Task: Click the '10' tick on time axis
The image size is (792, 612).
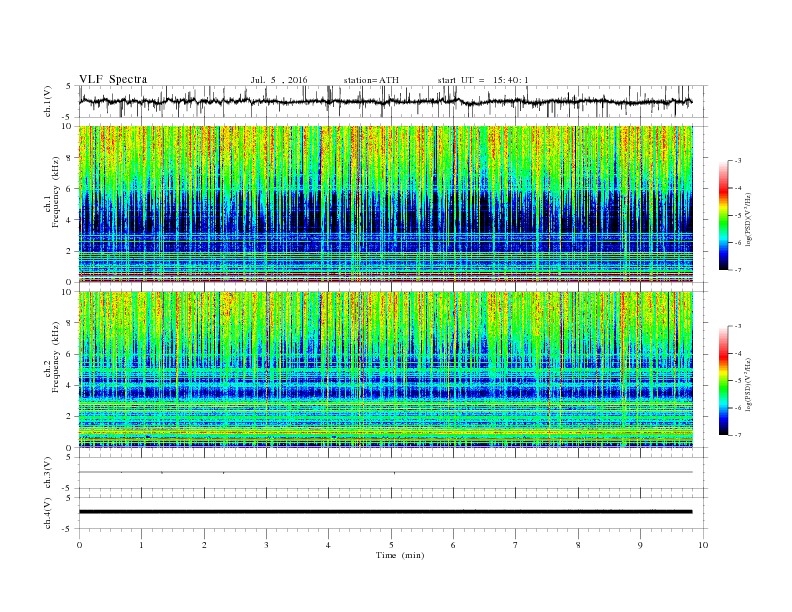Action: (x=703, y=545)
